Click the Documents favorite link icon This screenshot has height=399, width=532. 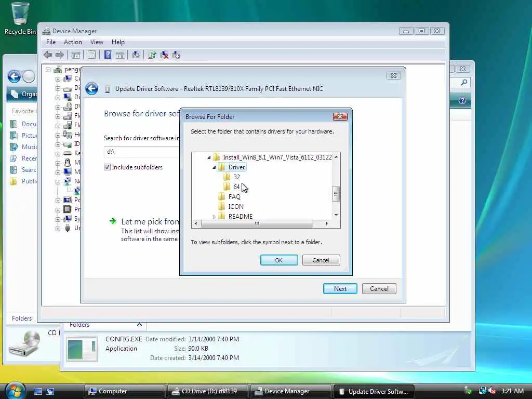14,124
